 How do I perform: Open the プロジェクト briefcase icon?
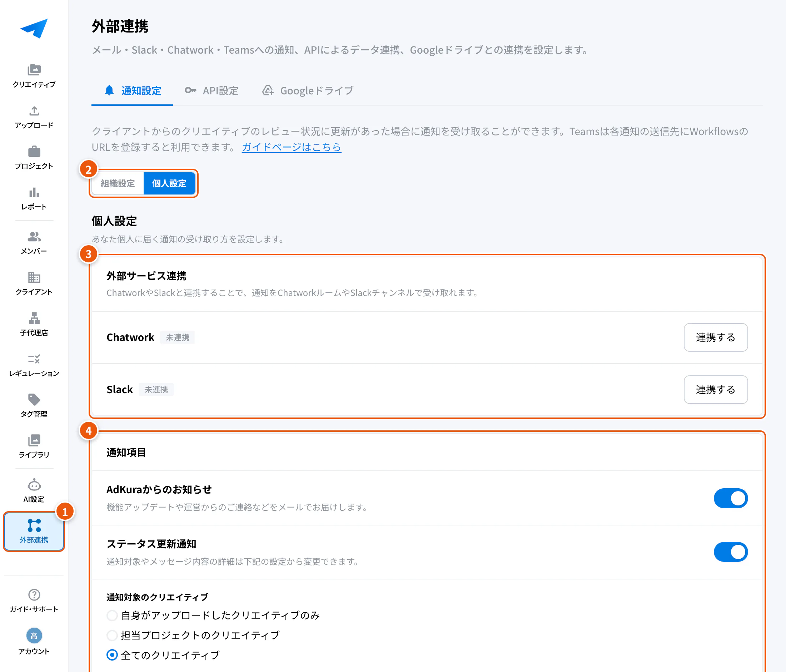coord(34,152)
